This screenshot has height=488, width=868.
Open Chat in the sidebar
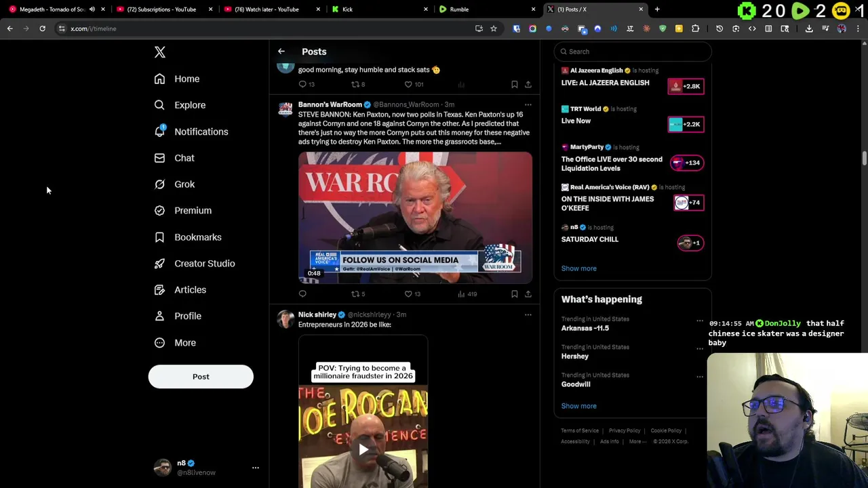pos(174,158)
